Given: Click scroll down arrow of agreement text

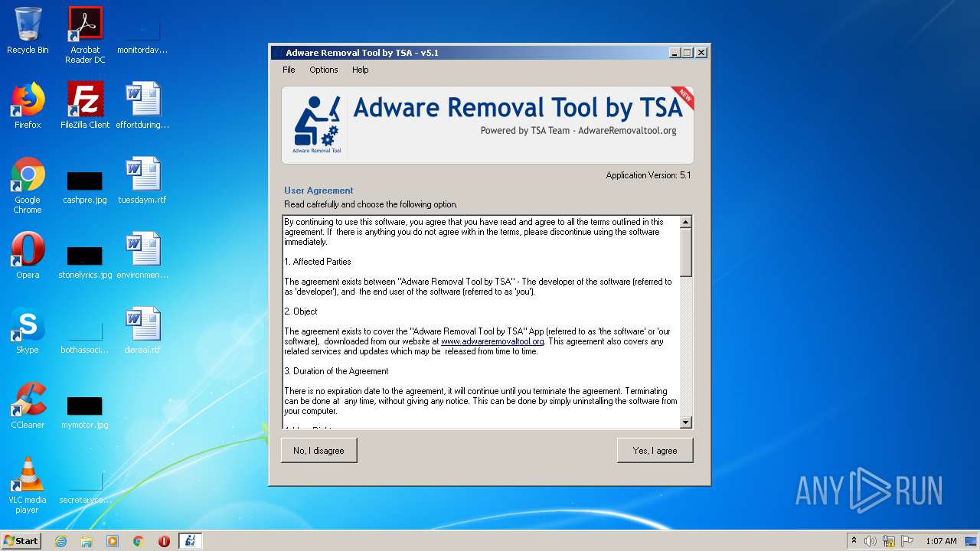Looking at the screenshot, I should tap(685, 422).
